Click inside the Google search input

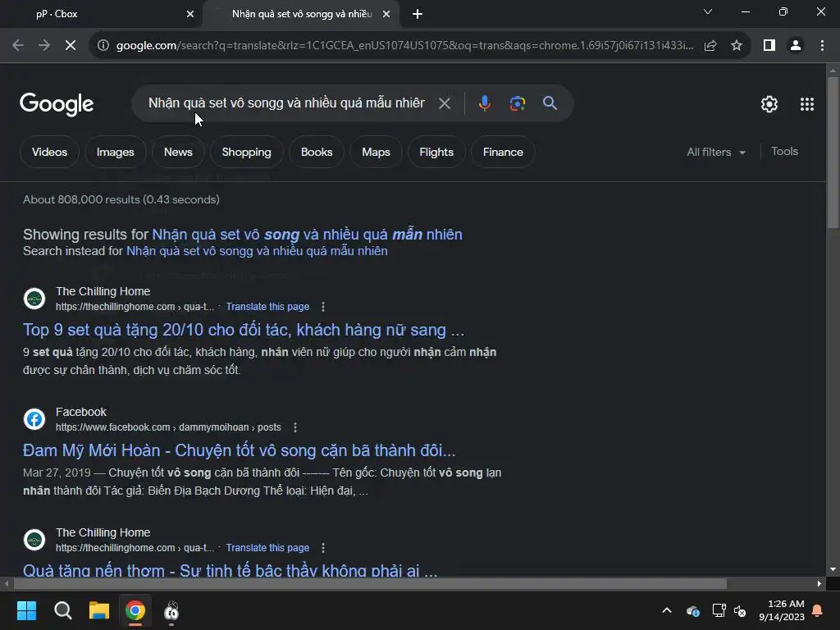(x=286, y=103)
